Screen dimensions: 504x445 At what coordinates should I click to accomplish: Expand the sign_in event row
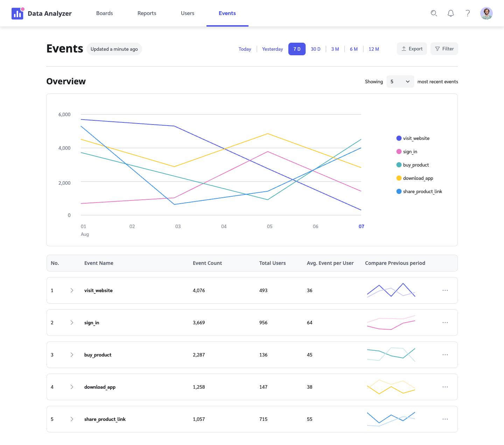tap(72, 323)
